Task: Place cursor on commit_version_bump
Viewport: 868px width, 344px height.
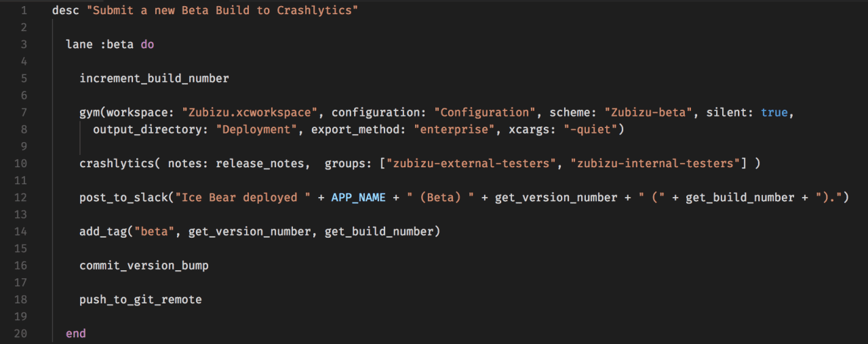Action: (144, 265)
